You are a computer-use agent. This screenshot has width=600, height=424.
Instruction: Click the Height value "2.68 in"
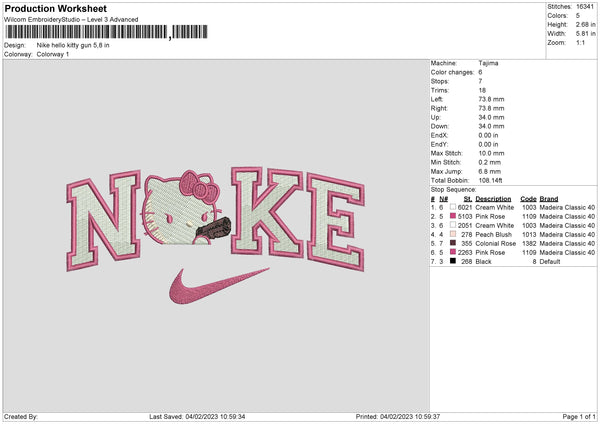pos(585,24)
